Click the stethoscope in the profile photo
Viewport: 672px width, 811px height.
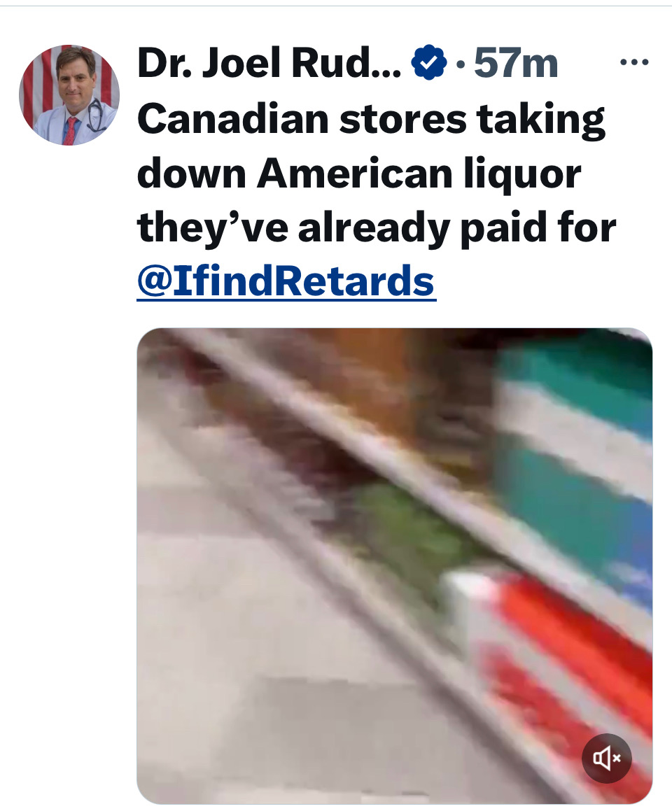pos(96,115)
